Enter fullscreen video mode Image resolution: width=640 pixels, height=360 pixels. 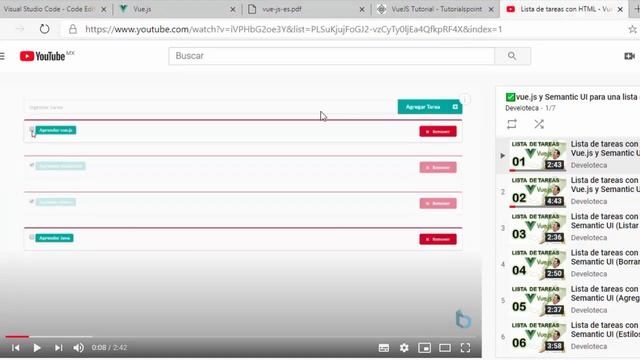(465, 348)
